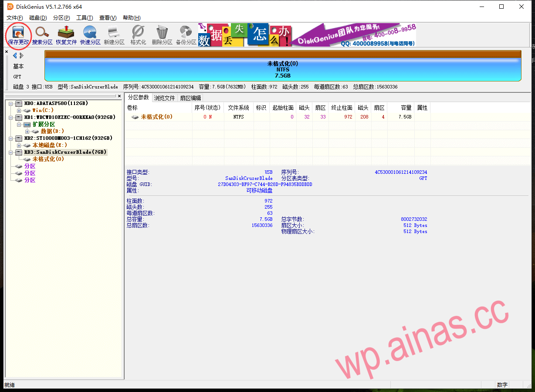Launch the 恢复文件 file recovery tool
The width and height of the screenshot is (535, 392).
pos(66,35)
